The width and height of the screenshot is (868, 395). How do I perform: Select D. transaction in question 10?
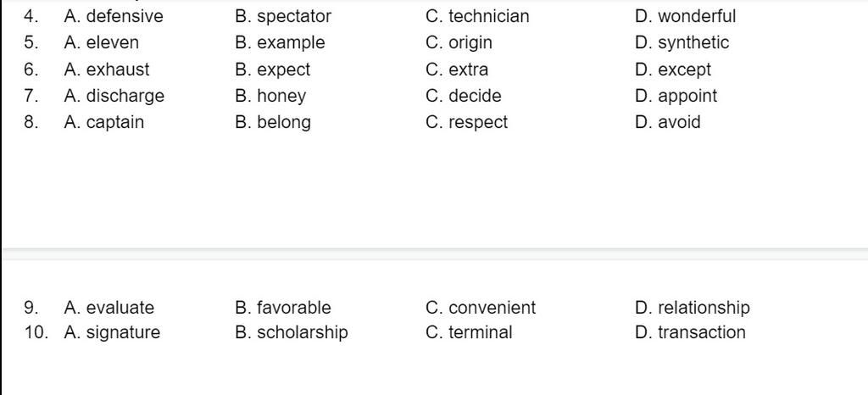(x=690, y=332)
